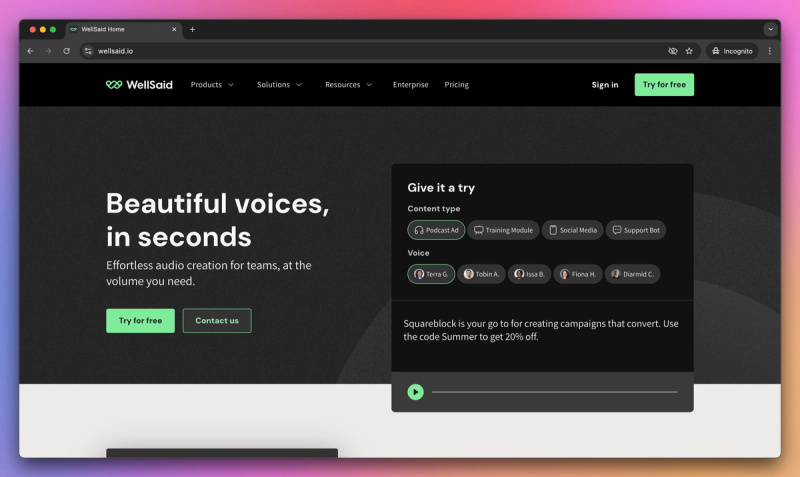Expand the Solutions dropdown menu
800x477 pixels.
click(280, 85)
